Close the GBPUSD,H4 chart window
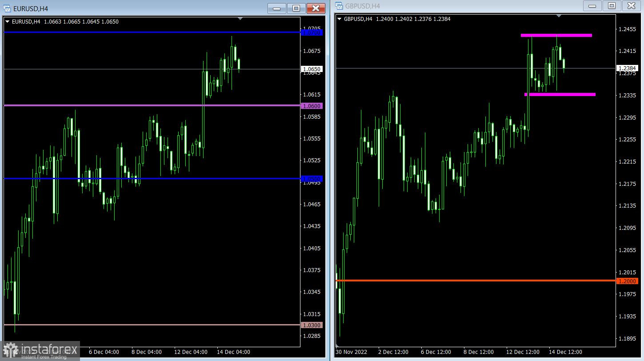644x361 pixels. pyautogui.click(x=632, y=6)
